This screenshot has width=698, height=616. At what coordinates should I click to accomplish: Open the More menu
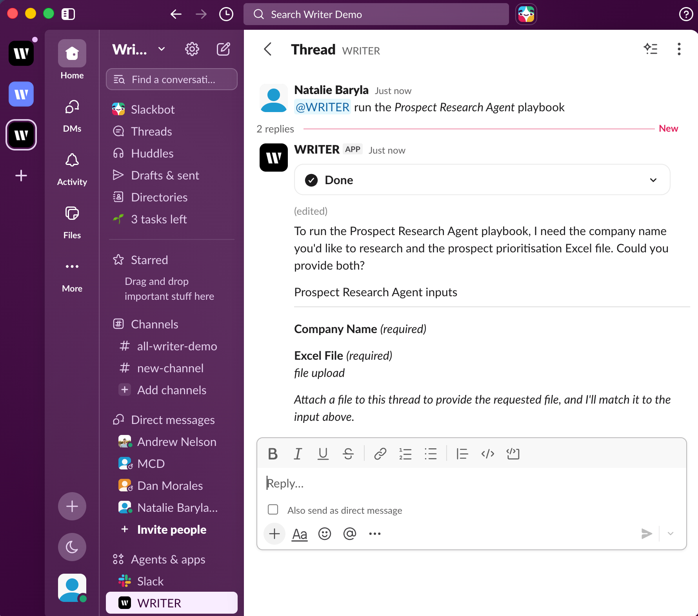(x=72, y=276)
